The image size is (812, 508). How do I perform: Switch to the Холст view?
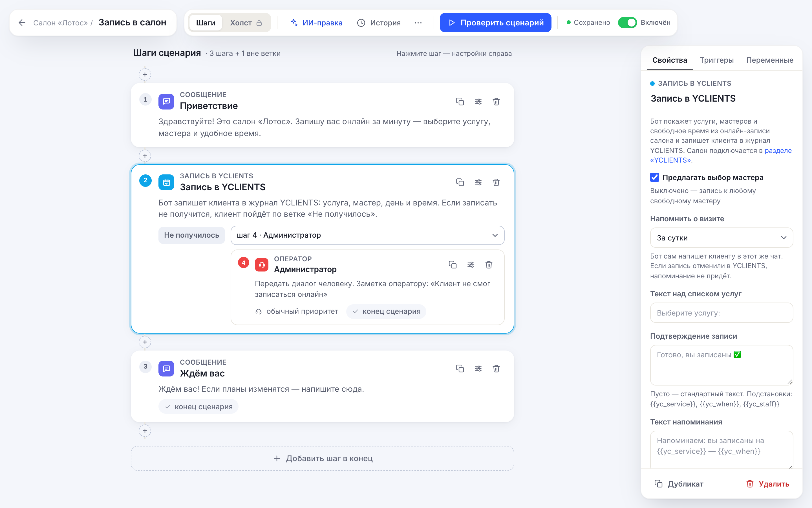(246, 23)
